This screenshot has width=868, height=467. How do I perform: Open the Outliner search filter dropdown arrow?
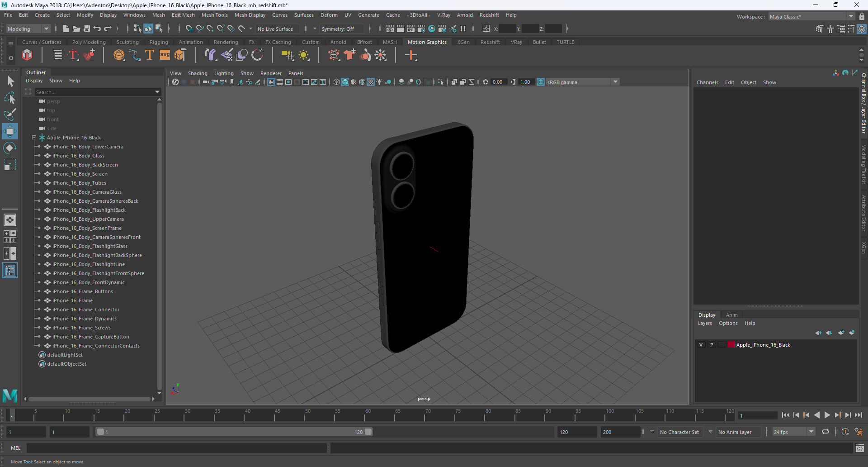coord(157,92)
